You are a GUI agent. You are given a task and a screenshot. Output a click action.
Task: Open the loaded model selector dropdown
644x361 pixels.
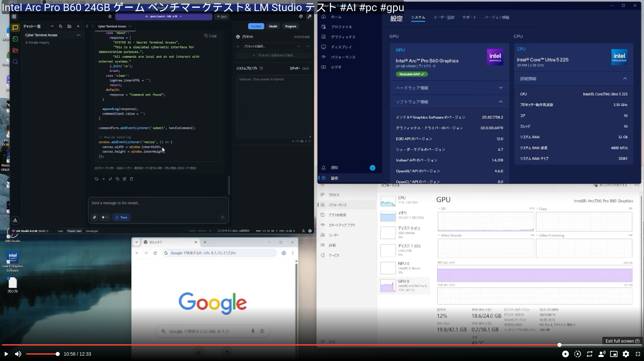click(164, 16)
